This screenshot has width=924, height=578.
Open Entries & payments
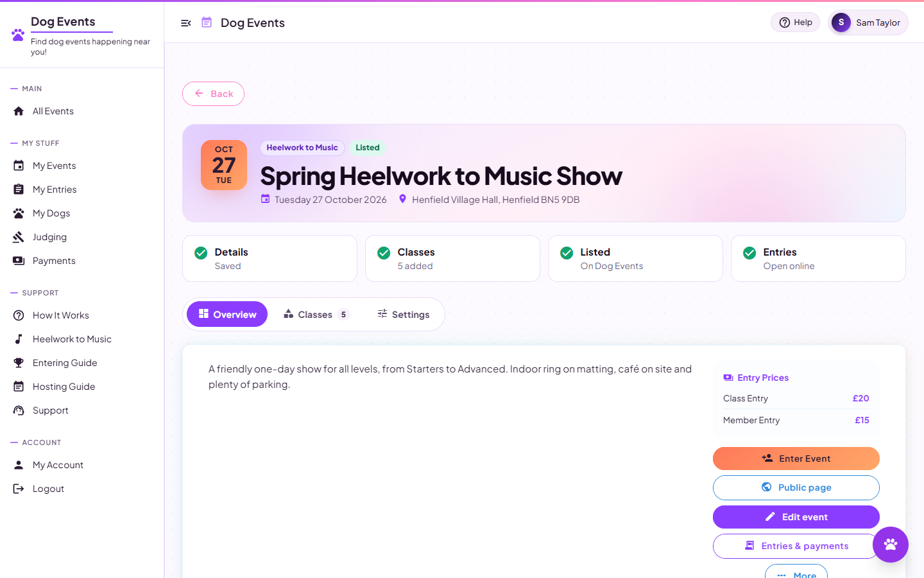coord(796,546)
